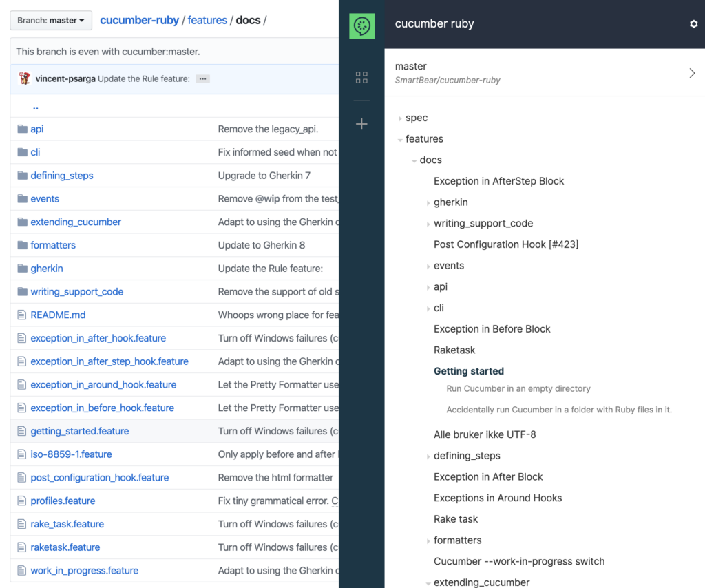Click file icon beside raketask.feature
This screenshot has height=588, width=705.
click(21, 547)
